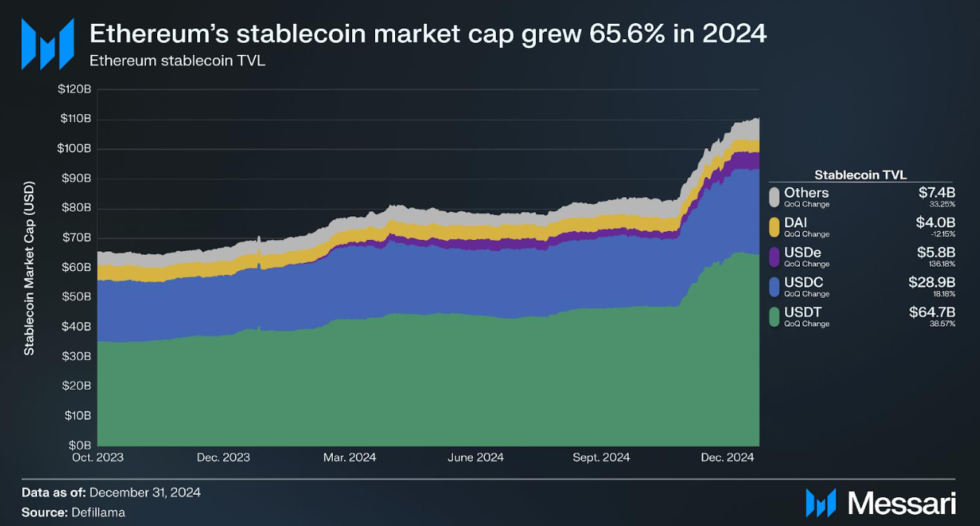
Task: Click the June 2024 axis label
Action: (x=476, y=457)
